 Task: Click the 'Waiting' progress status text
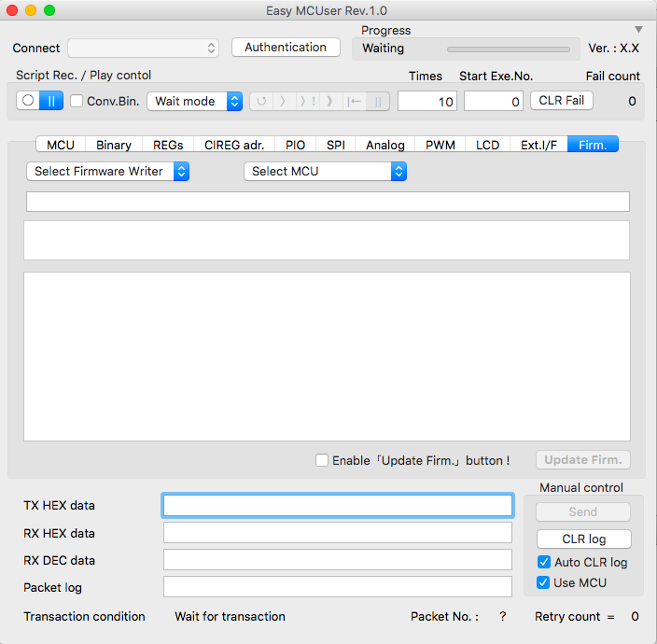coord(383,49)
